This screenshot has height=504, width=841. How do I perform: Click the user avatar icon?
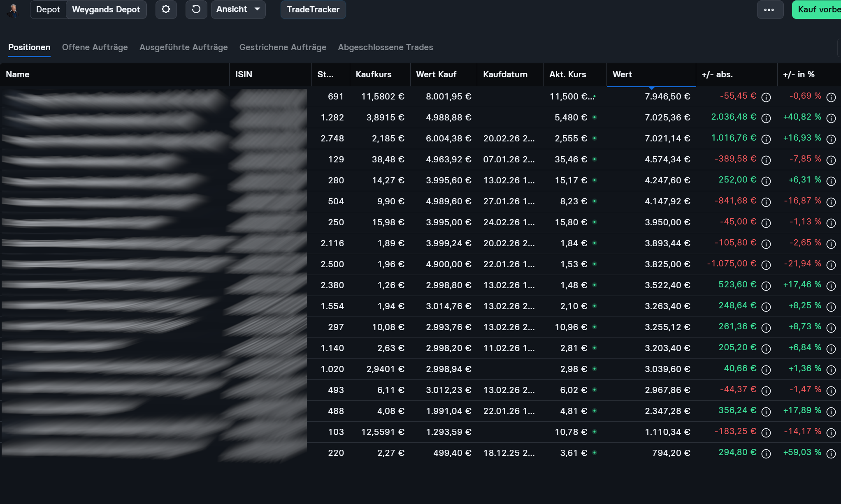tap(13, 10)
